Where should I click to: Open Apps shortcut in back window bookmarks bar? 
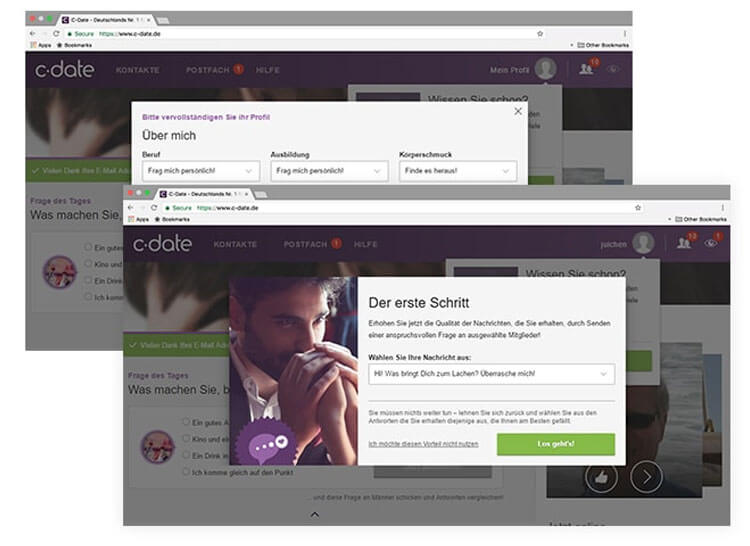pos(41,45)
